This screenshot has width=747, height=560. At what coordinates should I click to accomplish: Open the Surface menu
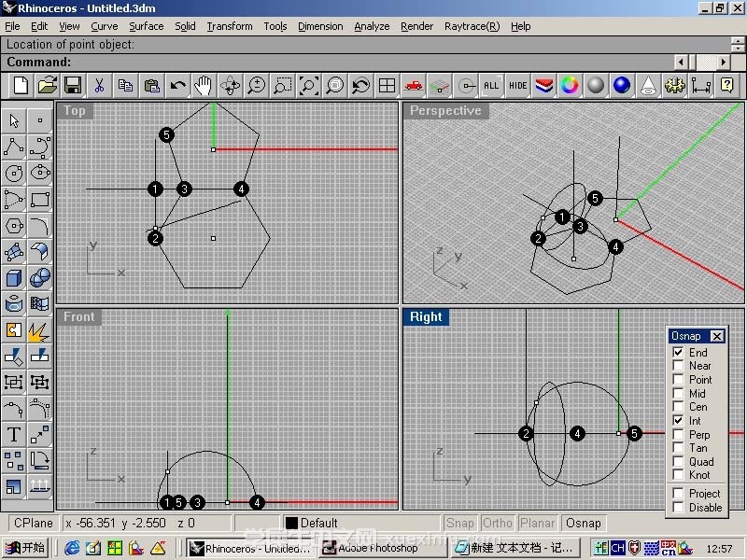point(147,26)
